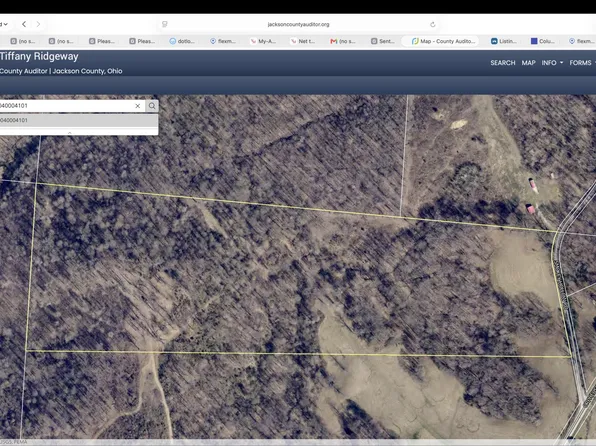Focus the parcel number search field
The width and height of the screenshot is (596, 446).
67,106
